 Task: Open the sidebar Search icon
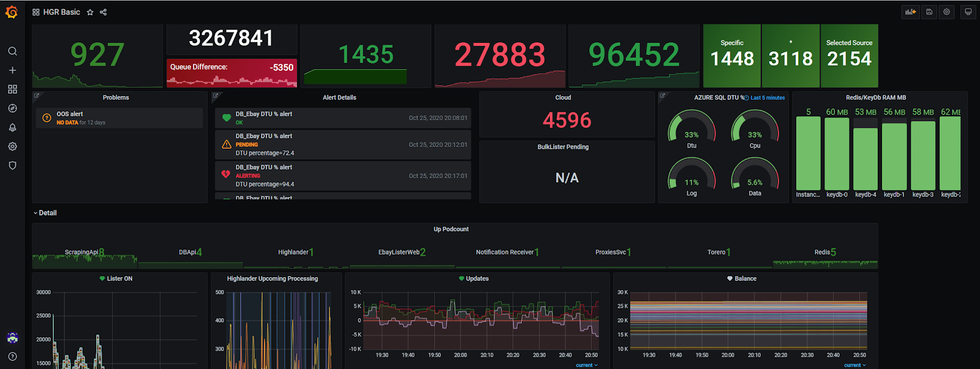coord(12,51)
